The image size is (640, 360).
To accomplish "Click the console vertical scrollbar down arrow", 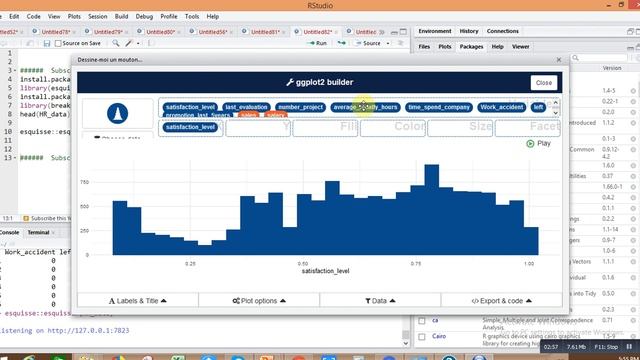I will click(406, 344).
